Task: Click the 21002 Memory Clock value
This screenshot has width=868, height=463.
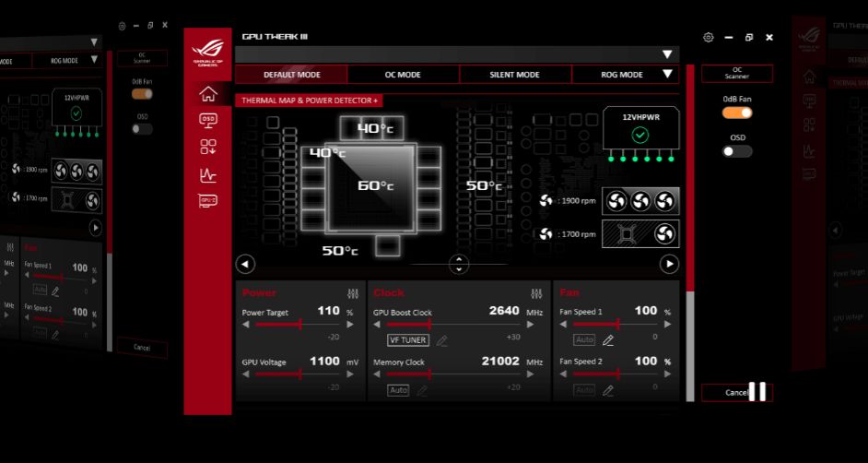Action: 500,362
